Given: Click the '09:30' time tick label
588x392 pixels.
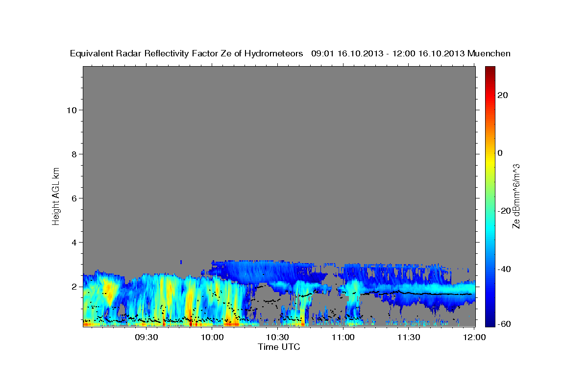Looking at the screenshot, I should [x=146, y=338].
